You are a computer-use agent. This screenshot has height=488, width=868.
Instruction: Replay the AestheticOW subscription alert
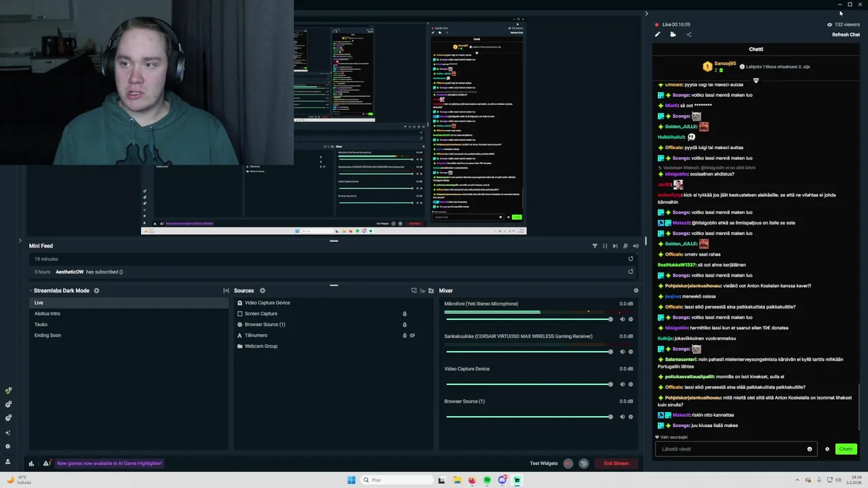coord(631,272)
